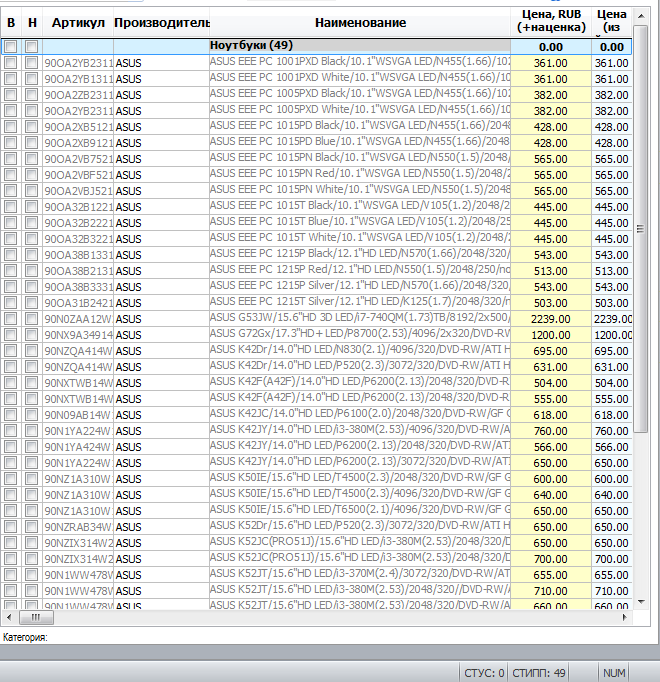Screen dimensions: 660x682
Task: Click the NUM indicator in the status bar
Action: 614,673
